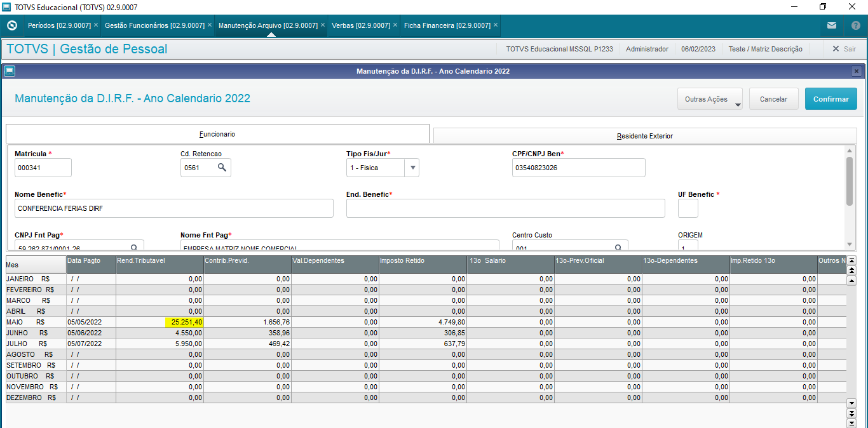Click the UF Benefic input field

click(688, 208)
